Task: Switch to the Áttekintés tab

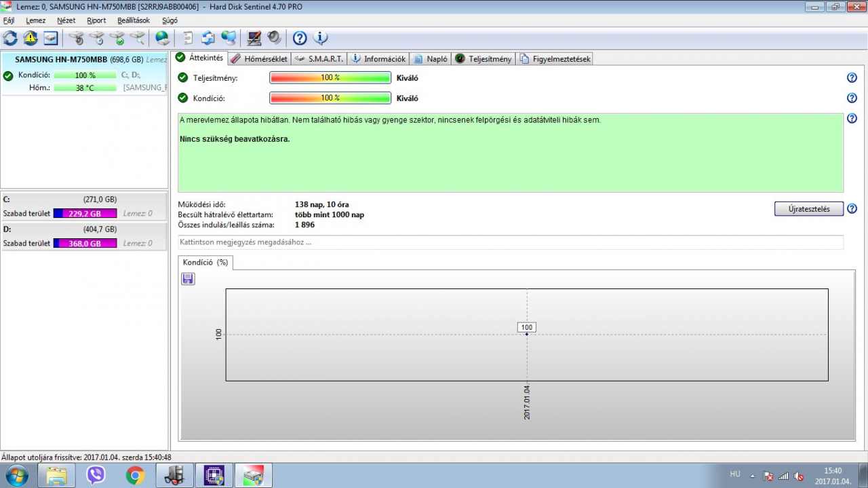Action: coord(200,58)
